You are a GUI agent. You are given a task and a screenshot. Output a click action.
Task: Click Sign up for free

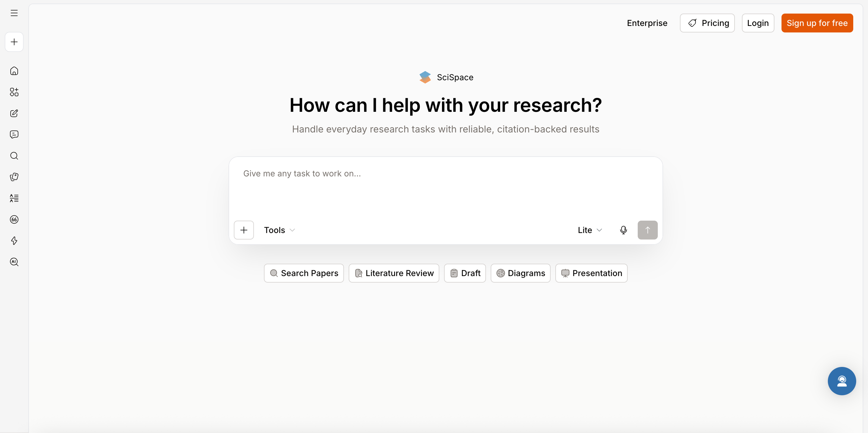coord(817,23)
